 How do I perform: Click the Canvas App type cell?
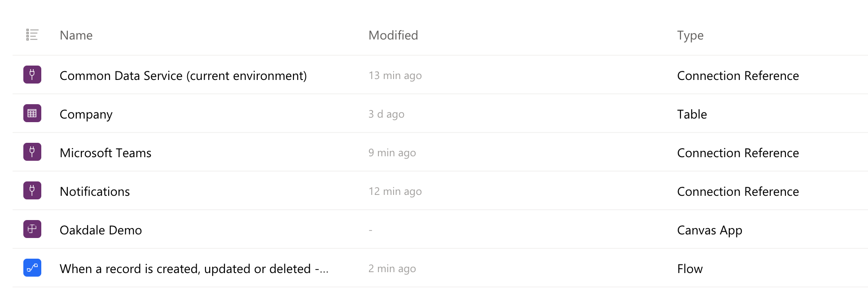710,231
